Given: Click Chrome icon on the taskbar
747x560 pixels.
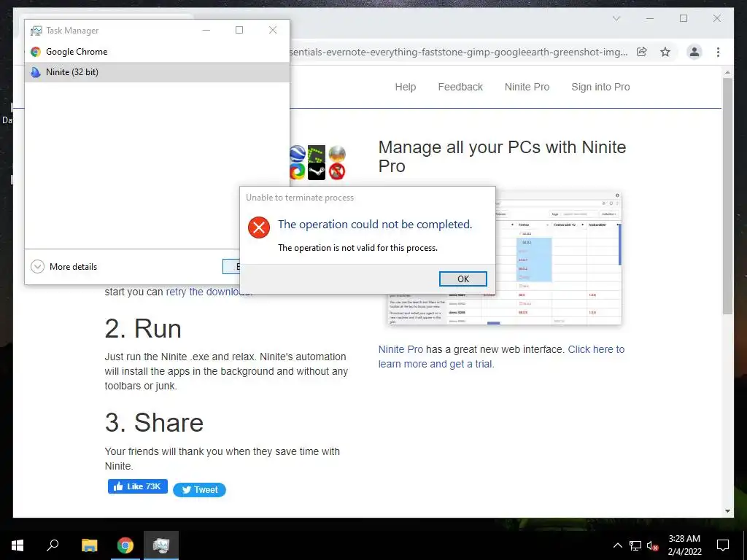Looking at the screenshot, I should click(125, 545).
